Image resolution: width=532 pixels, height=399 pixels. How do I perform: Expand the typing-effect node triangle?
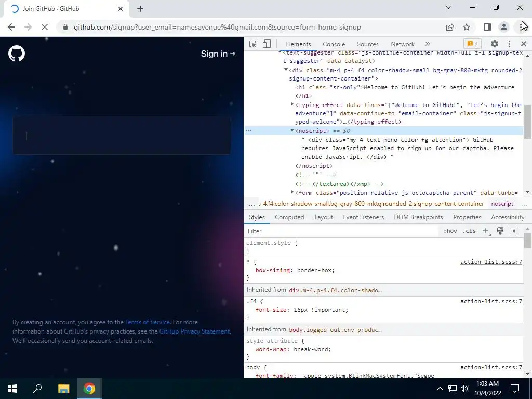coord(292,104)
